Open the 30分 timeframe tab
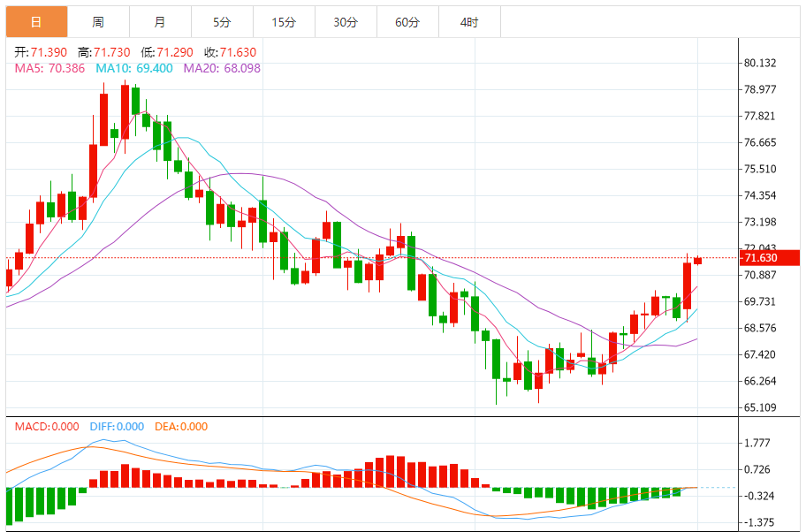This screenshot has width=806, height=532. [x=346, y=22]
